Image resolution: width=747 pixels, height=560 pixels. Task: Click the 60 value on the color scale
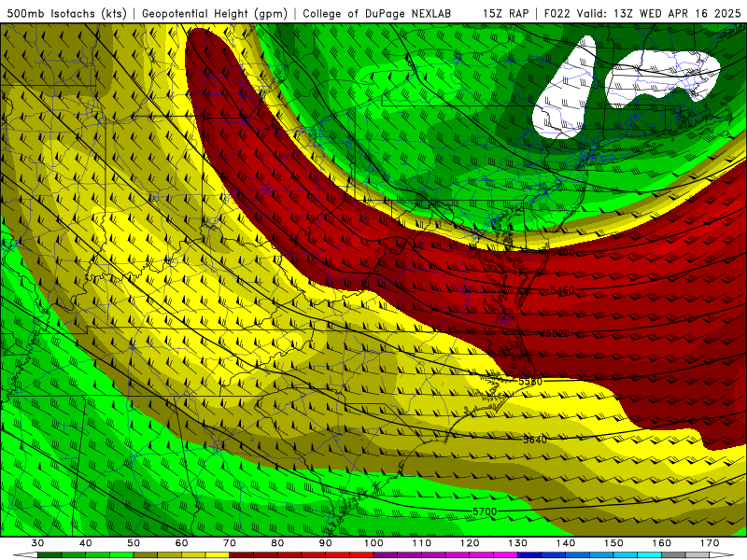coord(181,543)
